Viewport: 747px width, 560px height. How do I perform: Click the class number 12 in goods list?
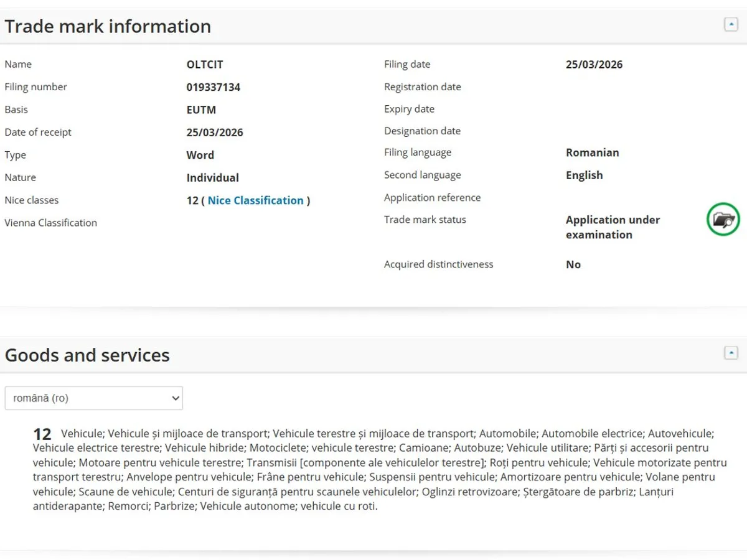[x=42, y=434]
